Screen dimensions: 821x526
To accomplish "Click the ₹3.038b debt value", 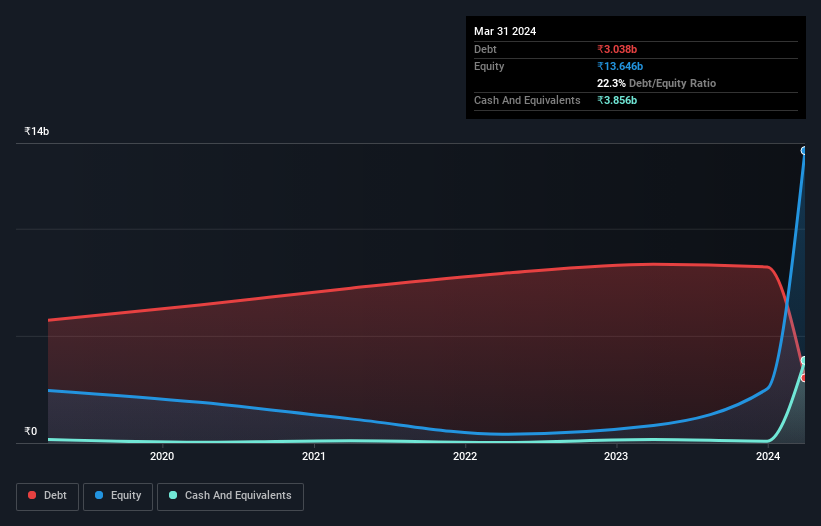I will click(x=617, y=49).
